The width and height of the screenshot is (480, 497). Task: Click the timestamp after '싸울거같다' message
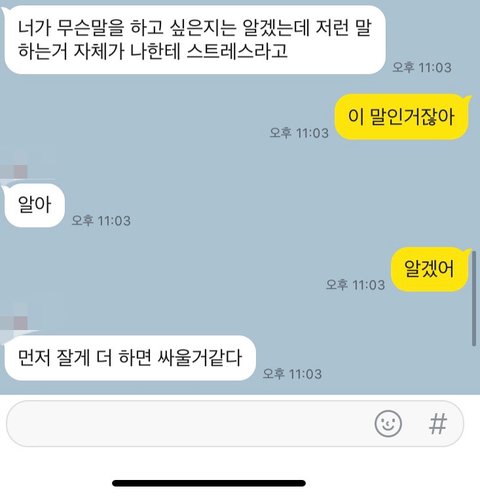tap(292, 374)
